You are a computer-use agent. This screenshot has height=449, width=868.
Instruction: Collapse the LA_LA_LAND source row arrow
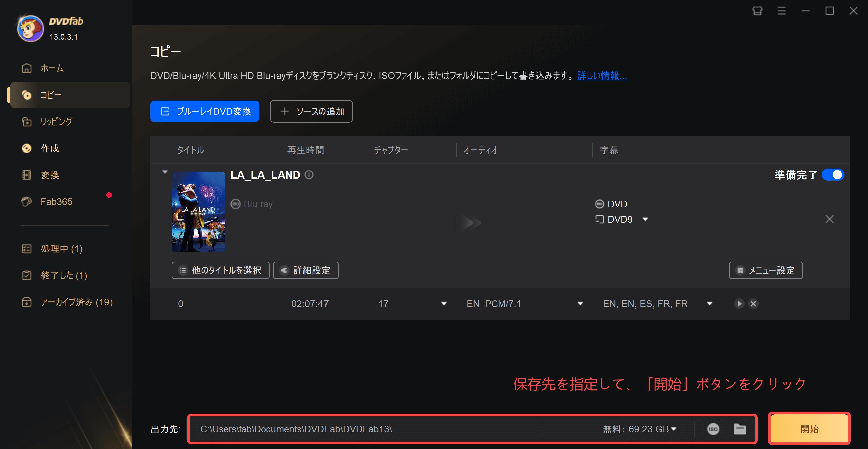pyautogui.click(x=165, y=172)
